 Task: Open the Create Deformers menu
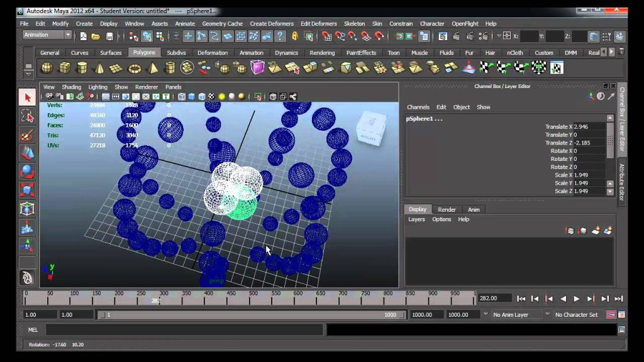272,24
